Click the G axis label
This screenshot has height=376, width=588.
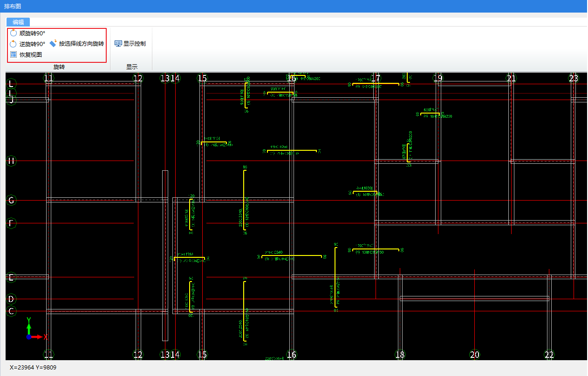11,201
